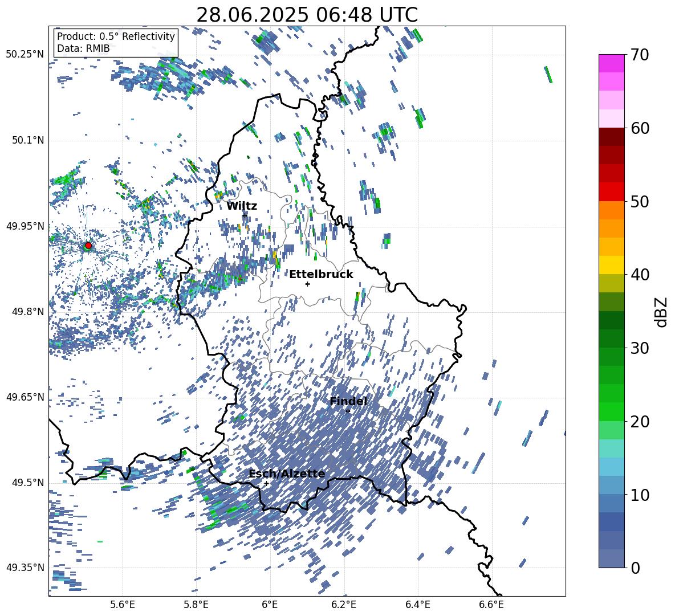Click the 6.2°E longitude label
Image resolution: width=675 pixels, height=616 pixels.
[x=344, y=605]
